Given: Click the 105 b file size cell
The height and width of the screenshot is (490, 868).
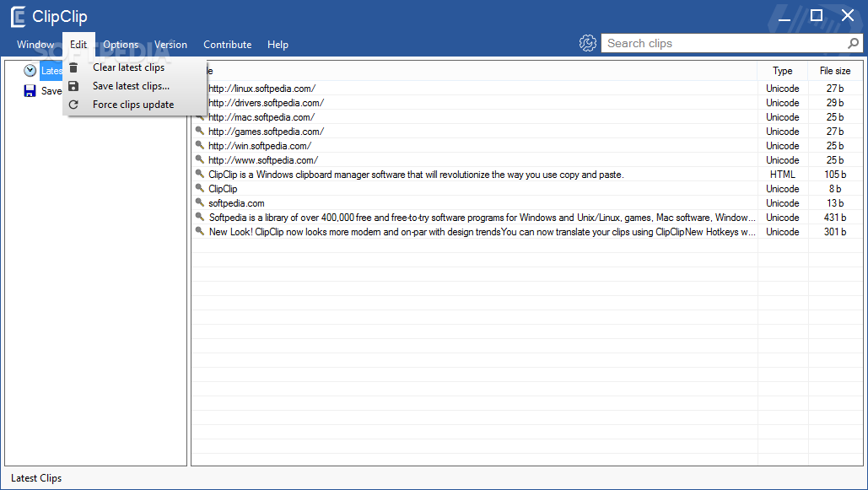Looking at the screenshot, I should point(835,175).
